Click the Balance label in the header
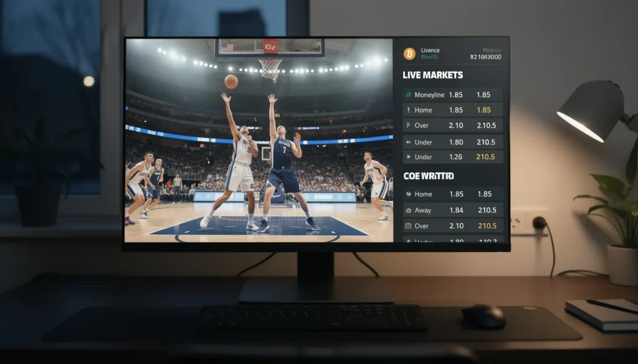Screen dimensions: 638x364 point(492,50)
